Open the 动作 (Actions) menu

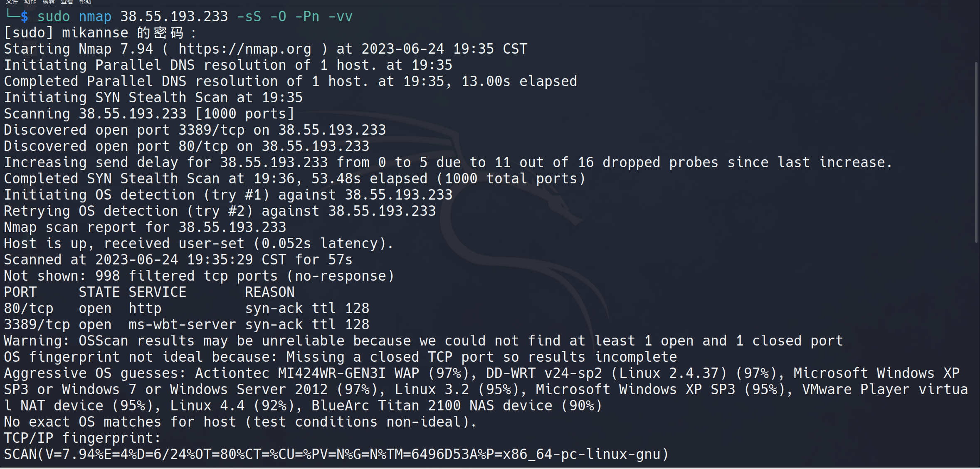(x=30, y=2)
